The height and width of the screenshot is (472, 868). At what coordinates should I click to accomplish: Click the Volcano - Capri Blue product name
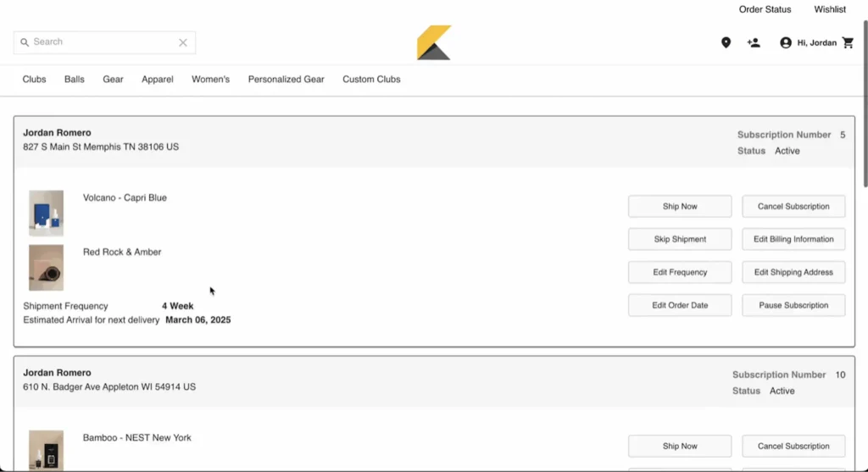coord(125,197)
